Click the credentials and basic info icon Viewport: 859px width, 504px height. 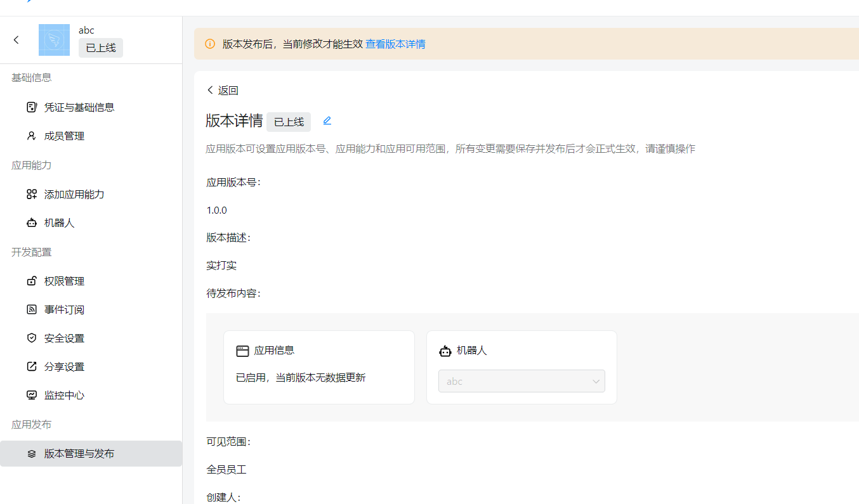32,107
